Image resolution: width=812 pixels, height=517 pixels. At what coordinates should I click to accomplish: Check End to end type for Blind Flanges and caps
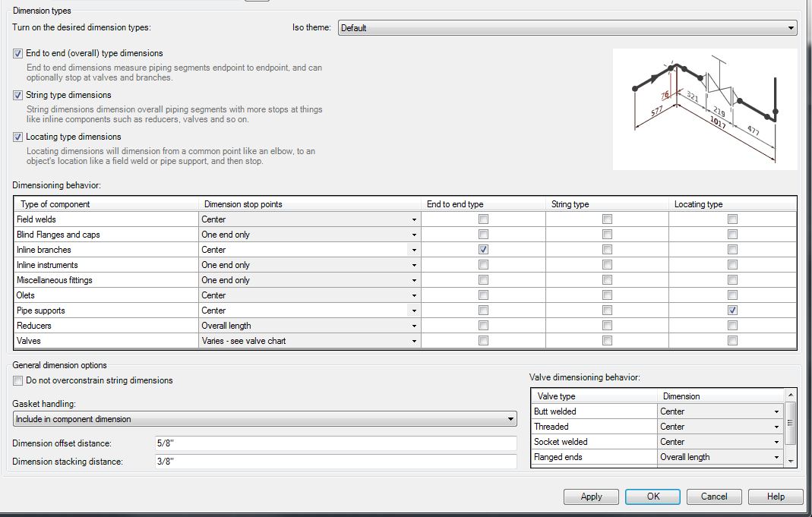pos(483,235)
